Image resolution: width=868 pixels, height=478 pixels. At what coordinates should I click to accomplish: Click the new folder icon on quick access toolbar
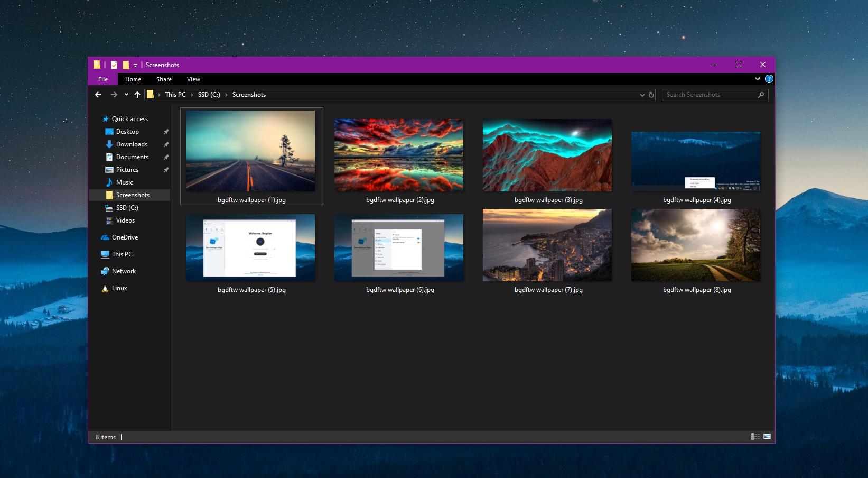pos(125,65)
